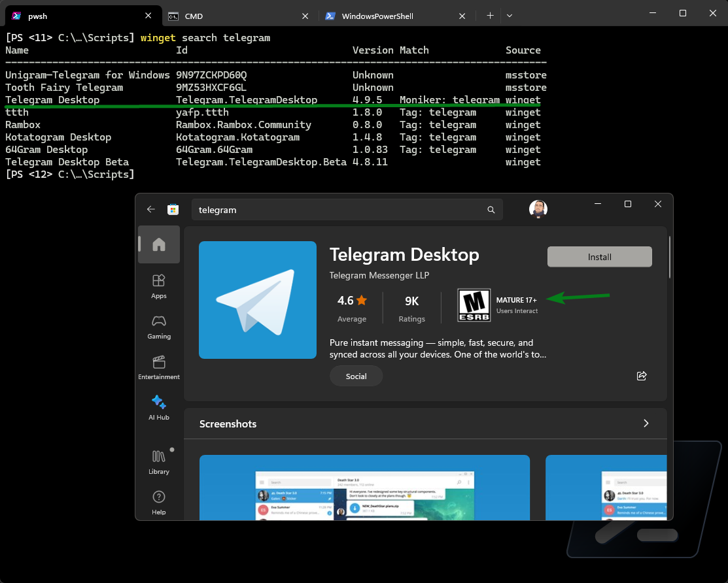Click the 9MZ53HXCF6GL store Id
728x583 pixels.
click(211, 88)
